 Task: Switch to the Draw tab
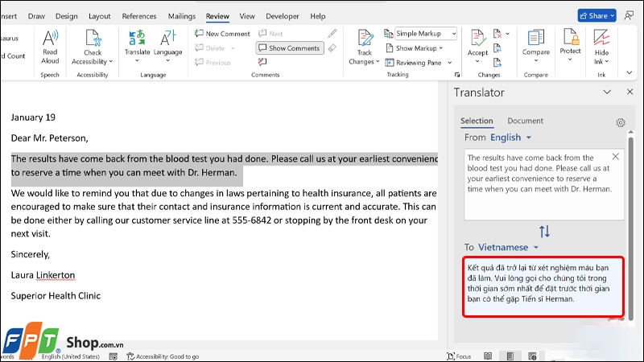(36, 16)
